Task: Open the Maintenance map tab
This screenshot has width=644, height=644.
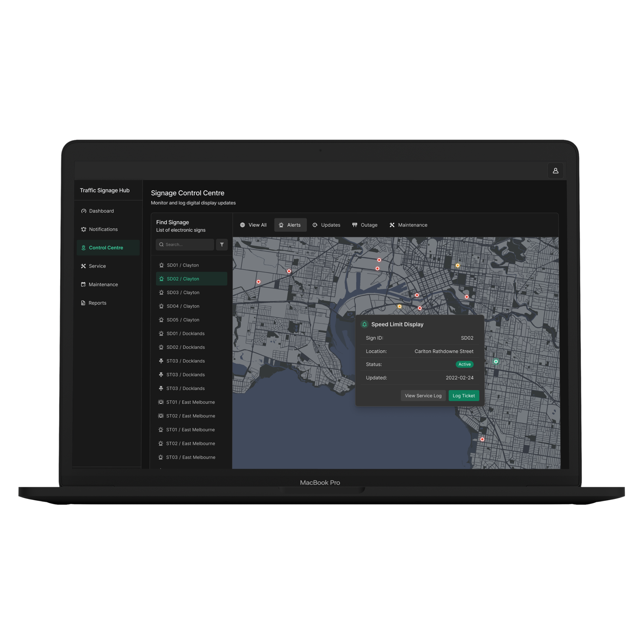Action: pyautogui.click(x=408, y=225)
